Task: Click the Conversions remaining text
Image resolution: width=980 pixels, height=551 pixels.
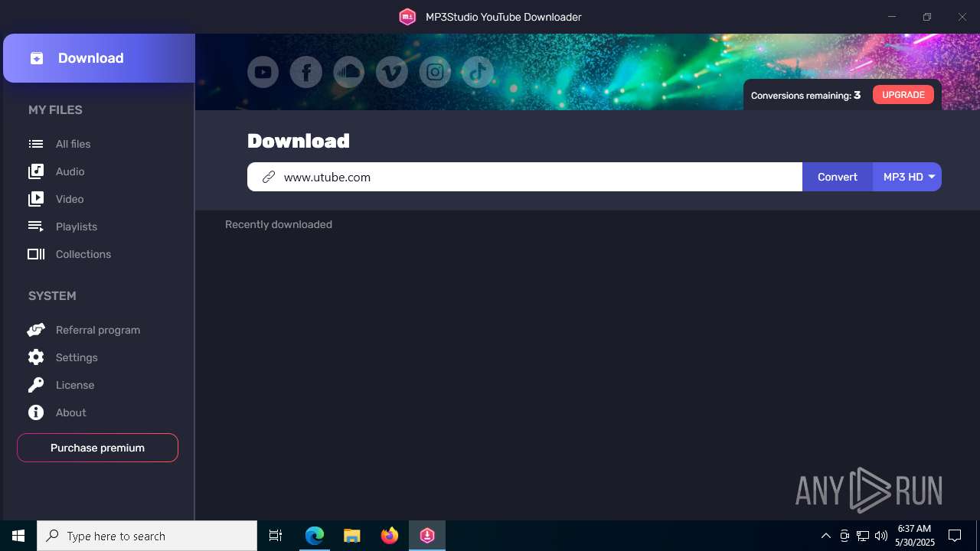Action: coord(805,96)
